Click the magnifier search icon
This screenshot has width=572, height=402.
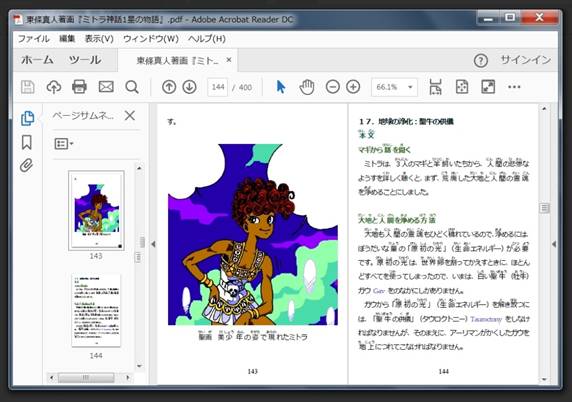[x=132, y=87]
